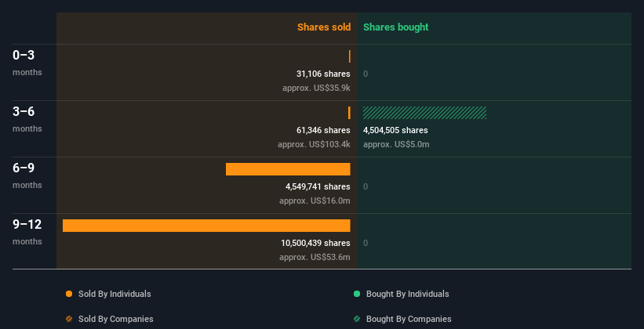The width and height of the screenshot is (644, 329).
Task: Click the 'Bought By Individuals' legend label
Action: pos(407,294)
